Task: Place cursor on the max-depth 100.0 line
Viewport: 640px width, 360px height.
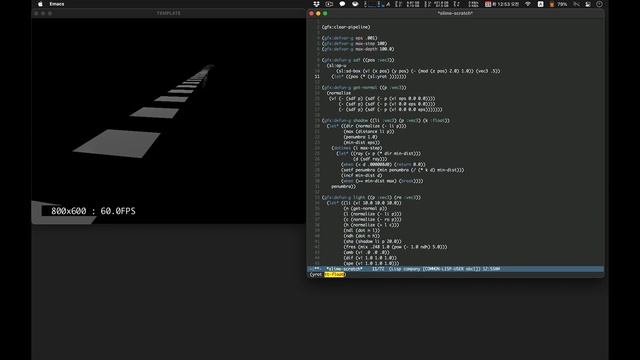Action: [x=358, y=49]
